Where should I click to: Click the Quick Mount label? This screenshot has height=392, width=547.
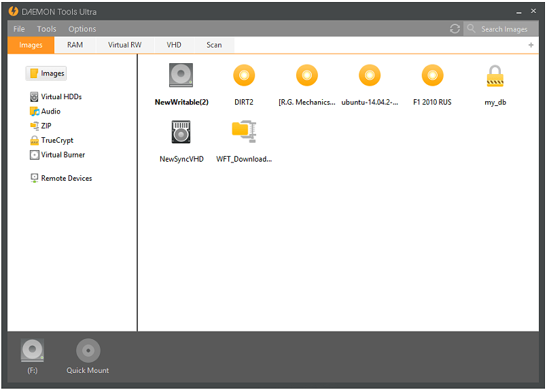point(88,370)
